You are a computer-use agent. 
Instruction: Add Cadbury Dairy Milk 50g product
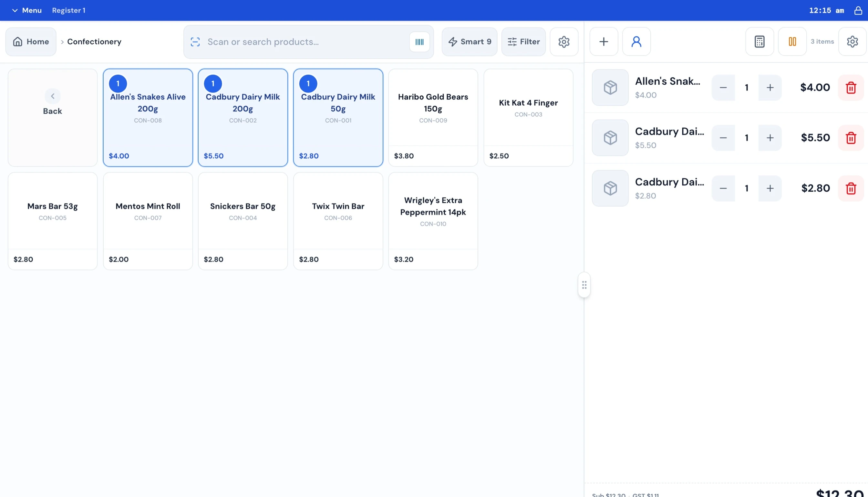(x=338, y=118)
